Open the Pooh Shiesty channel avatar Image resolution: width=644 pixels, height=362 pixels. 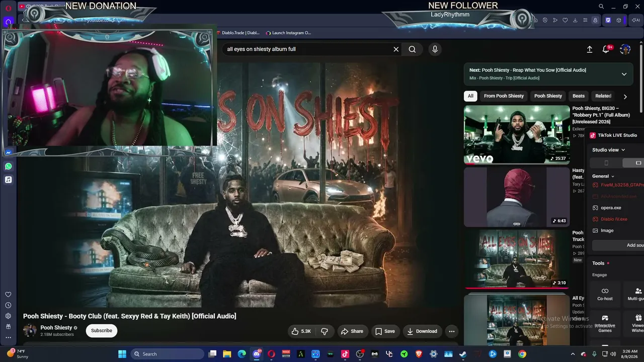[30, 330]
